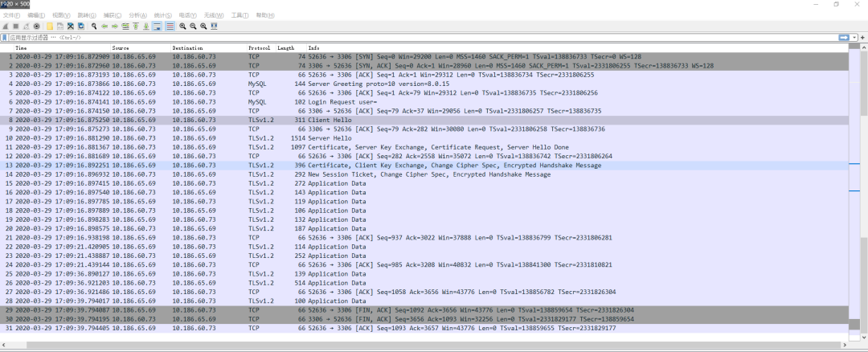Select packet 26 Application Data length 514
The height and width of the screenshot is (352, 868).
pyautogui.click(x=424, y=283)
